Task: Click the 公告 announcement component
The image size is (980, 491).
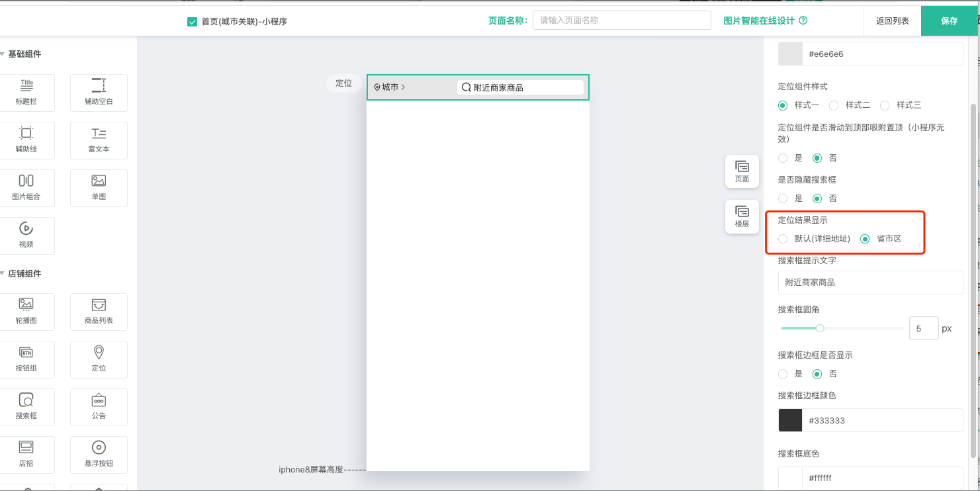Action: [x=99, y=407]
